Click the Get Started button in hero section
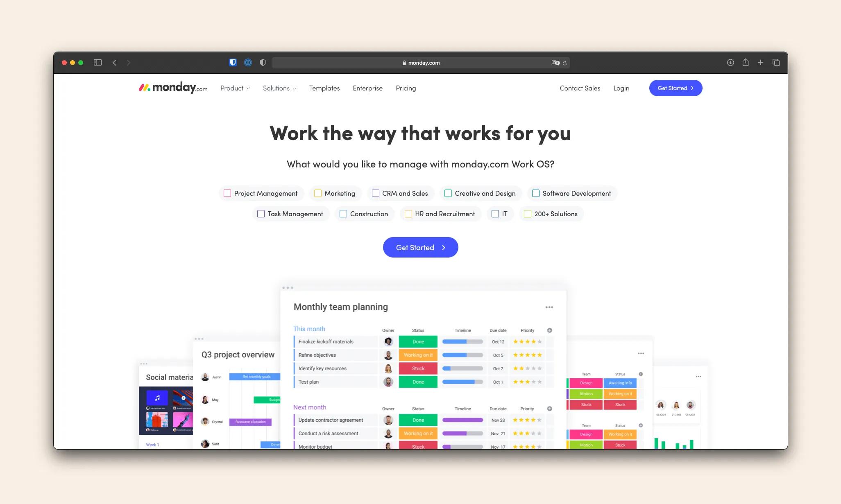 420,247
